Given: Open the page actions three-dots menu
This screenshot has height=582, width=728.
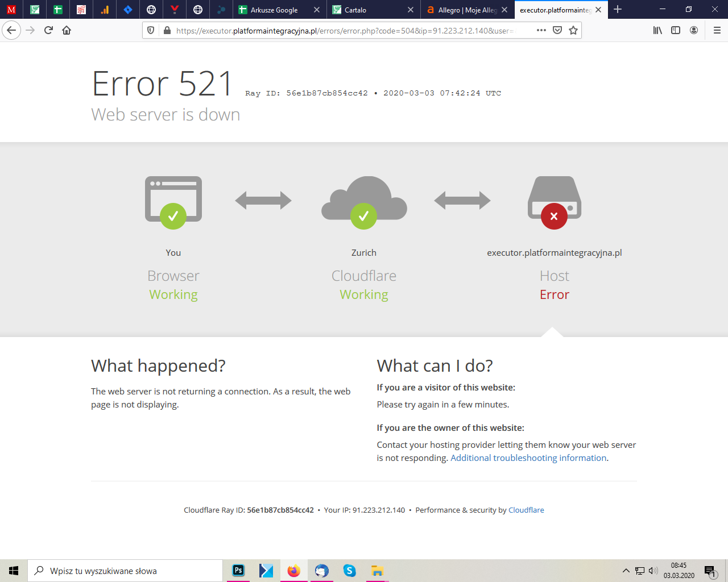Looking at the screenshot, I should coord(541,30).
